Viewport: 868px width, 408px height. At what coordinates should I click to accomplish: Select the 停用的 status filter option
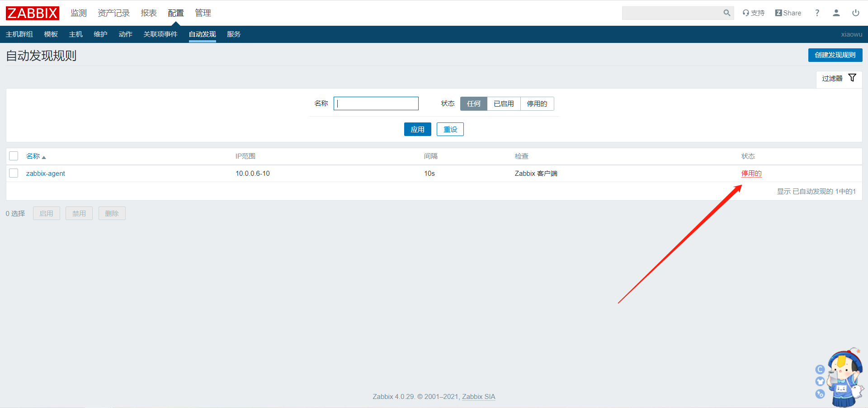537,103
